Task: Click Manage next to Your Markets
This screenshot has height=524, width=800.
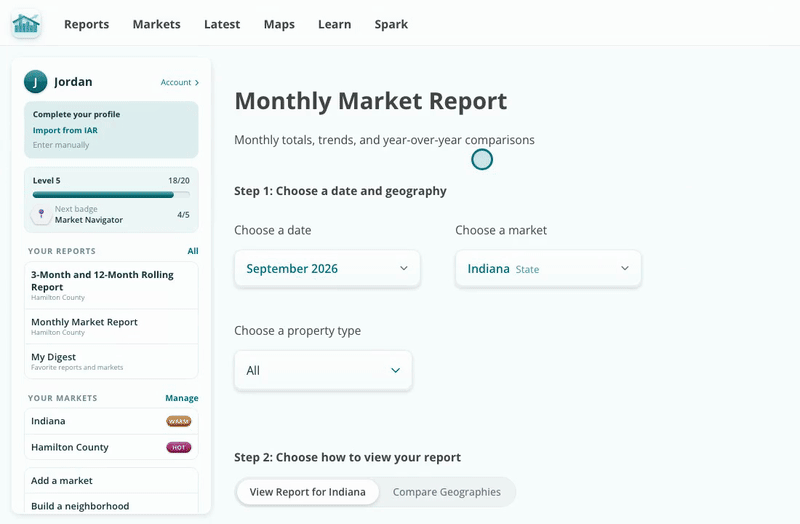Action: pos(182,398)
